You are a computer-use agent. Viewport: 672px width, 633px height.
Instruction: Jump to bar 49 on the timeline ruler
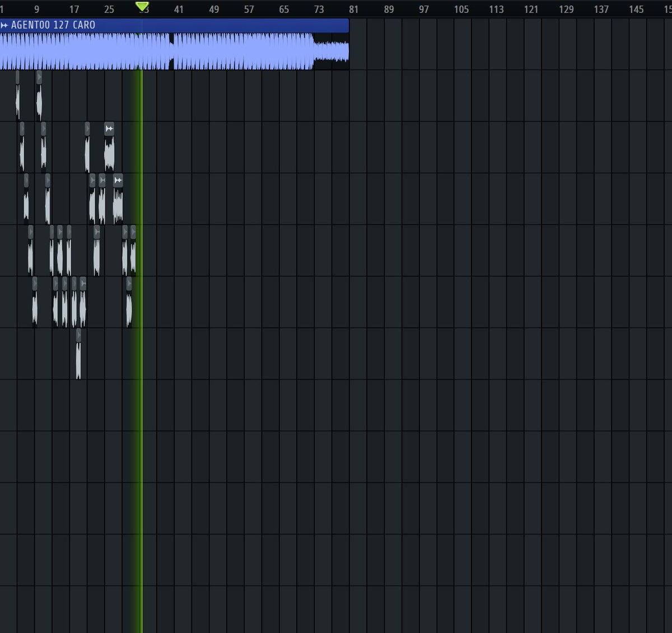coord(214,10)
